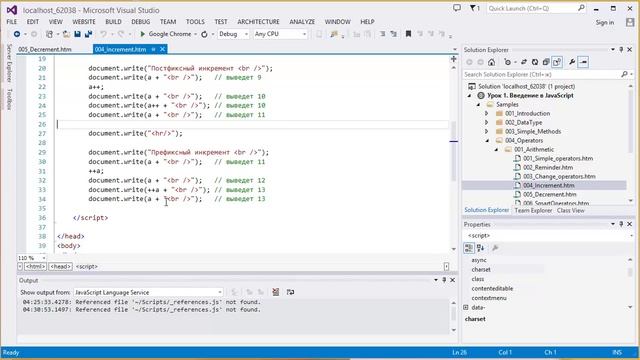This screenshot has height=360, width=640.
Task: Open the Google Chrome browser dropdown arrow
Action: pyautogui.click(x=195, y=34)
